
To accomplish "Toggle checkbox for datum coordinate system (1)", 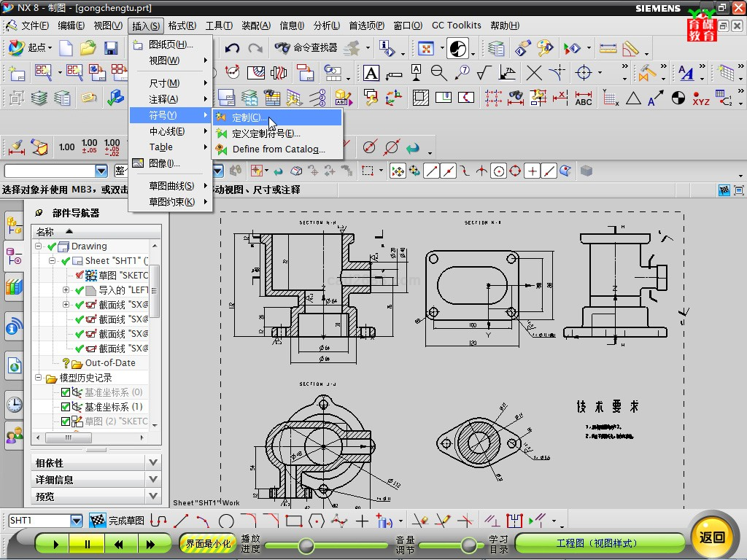I will coord(66,407).
